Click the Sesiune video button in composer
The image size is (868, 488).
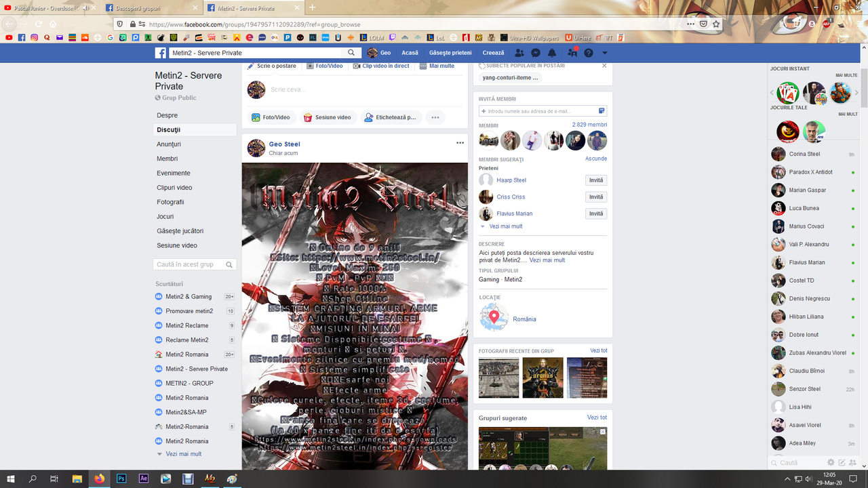(328, 117)
